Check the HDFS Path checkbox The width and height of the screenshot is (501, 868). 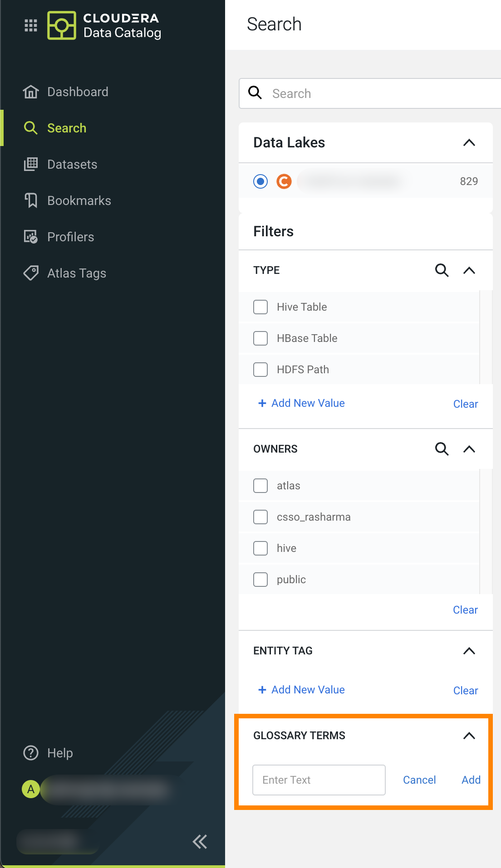(x=260, y=370)
